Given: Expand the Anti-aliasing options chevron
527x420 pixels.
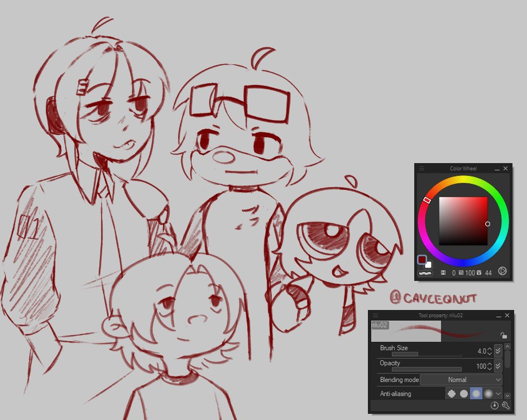Looking at the screenshot, I should coord(498,393).
